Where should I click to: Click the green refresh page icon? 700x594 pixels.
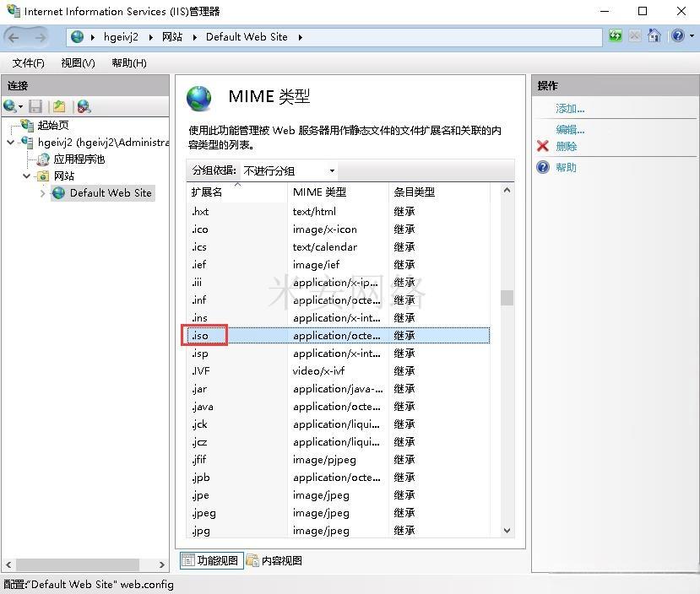pyautogui.click(x=616, y=35)
